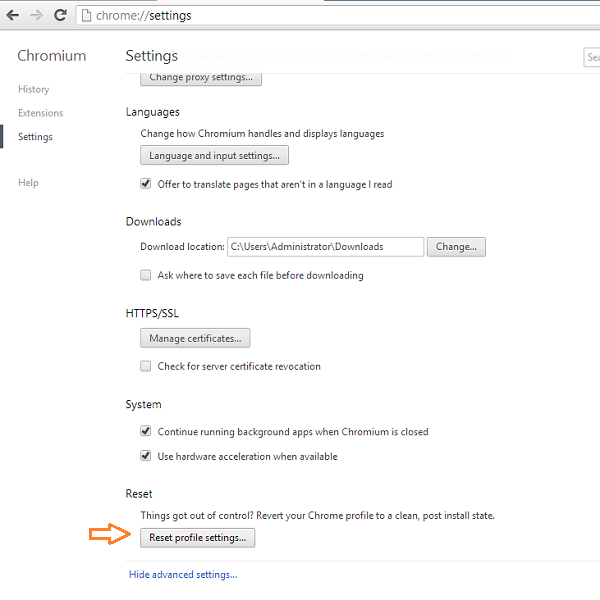The image size is (600, 600).
Task: Select Settings in the sidebar
Action: 35,137
